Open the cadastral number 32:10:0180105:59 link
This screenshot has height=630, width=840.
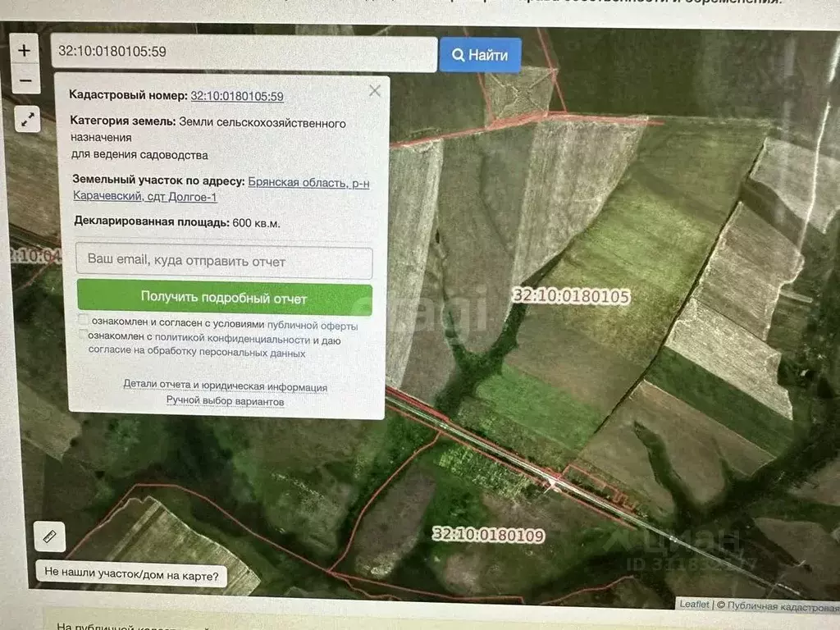pos(237,96)
